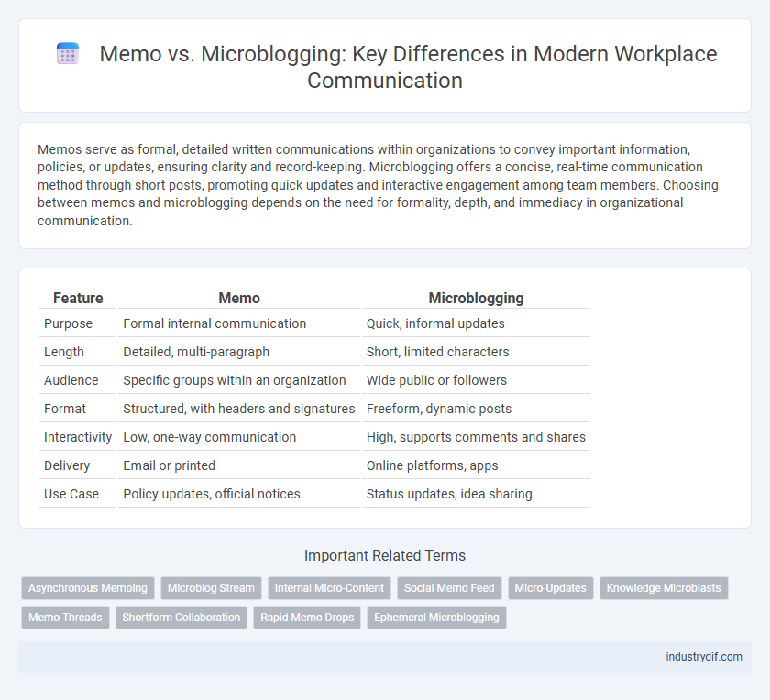The image size is (770, 700).
Task: Click the cell 'Short, limited characters'
Action: pyautogui.click(x=476, y=352)
